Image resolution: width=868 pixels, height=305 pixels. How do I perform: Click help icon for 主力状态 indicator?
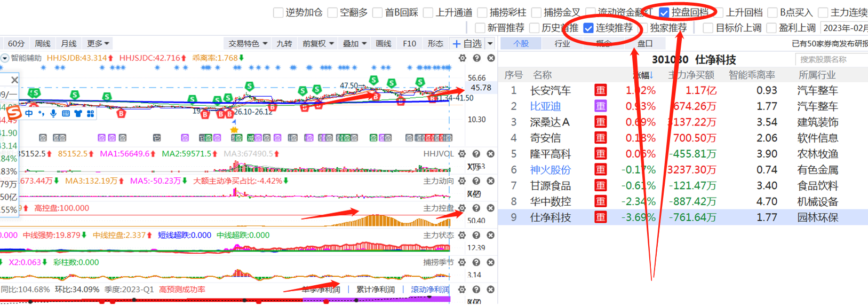pyautogui.click(x=476, y=236)
